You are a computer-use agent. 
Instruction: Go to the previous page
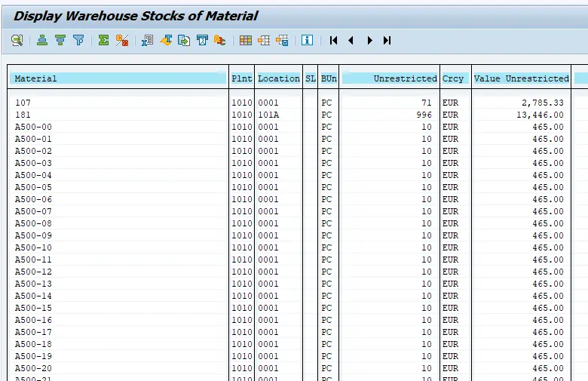coord(351,41)
